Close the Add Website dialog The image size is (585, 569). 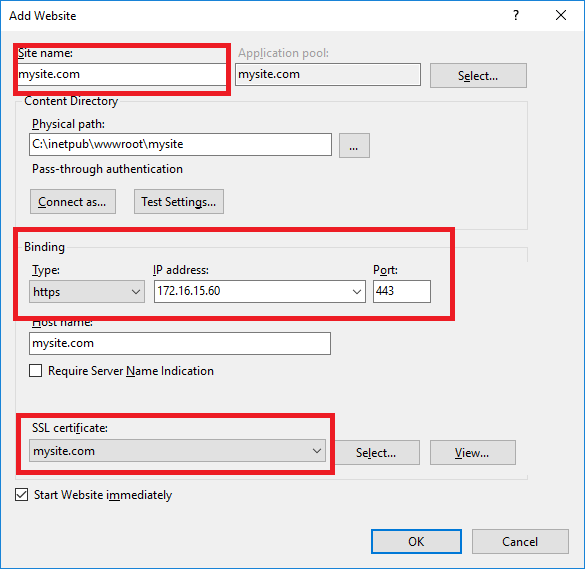click(x=561, y=15)
